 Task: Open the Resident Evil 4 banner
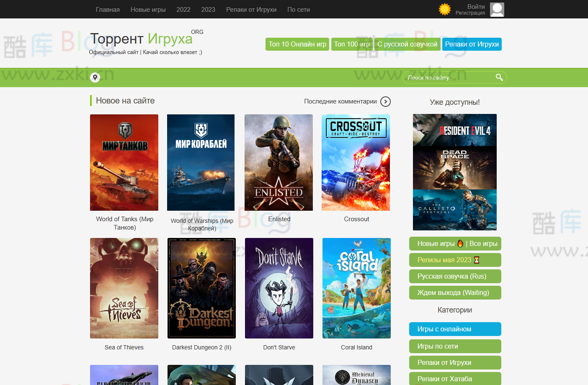point(454,130)
